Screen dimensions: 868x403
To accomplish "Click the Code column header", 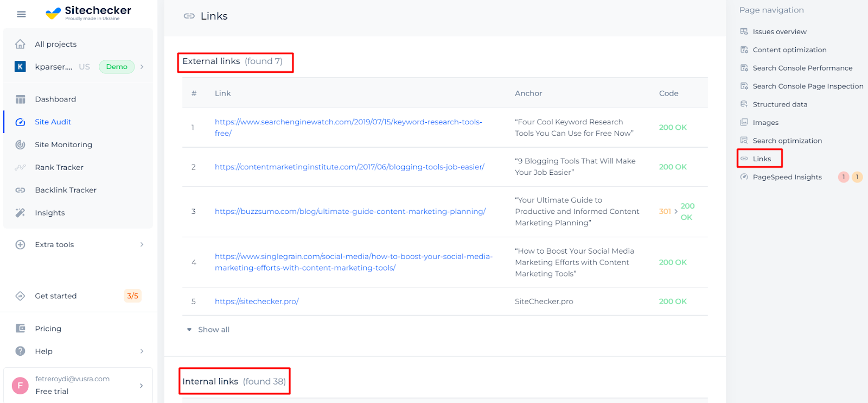I will pos(668,93).
